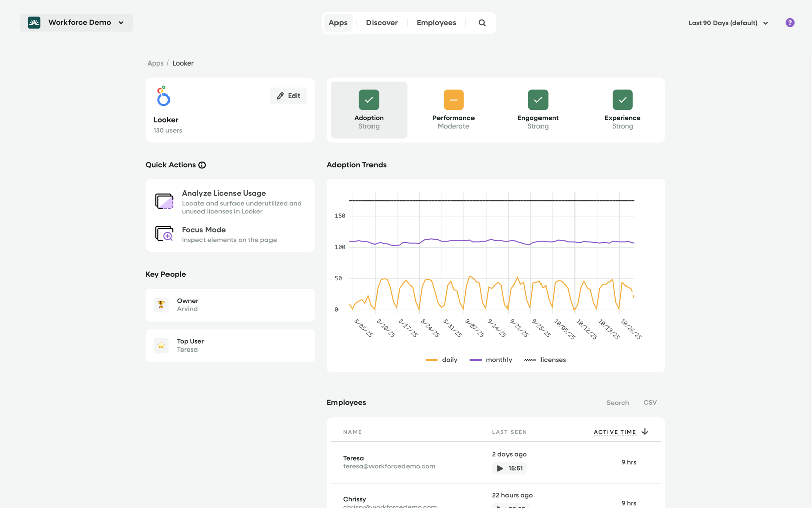Click the trophy icon next to Owner
This screenshot has width=812, height=508.
coord(161,304)
